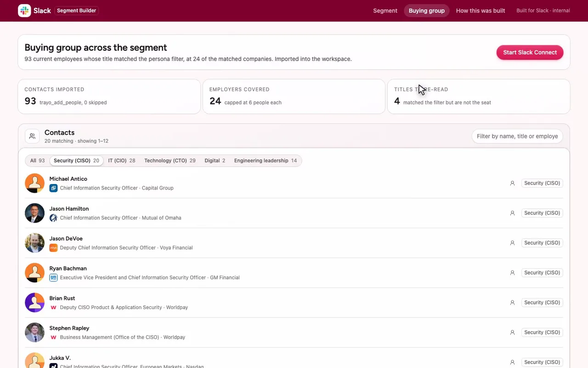Click Security (CISO) tag on Michael Antico's row
The image size is (588, 368).
[x=542, y=183]
